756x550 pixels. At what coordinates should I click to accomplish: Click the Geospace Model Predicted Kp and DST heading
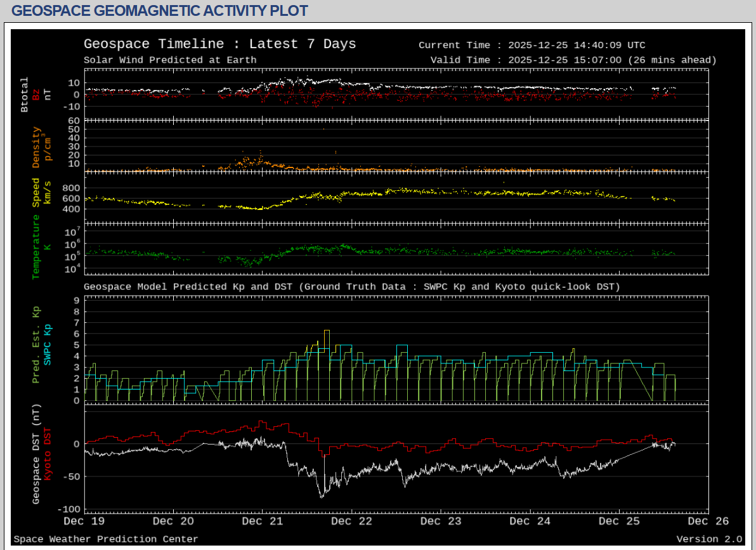tap(351, 287)
